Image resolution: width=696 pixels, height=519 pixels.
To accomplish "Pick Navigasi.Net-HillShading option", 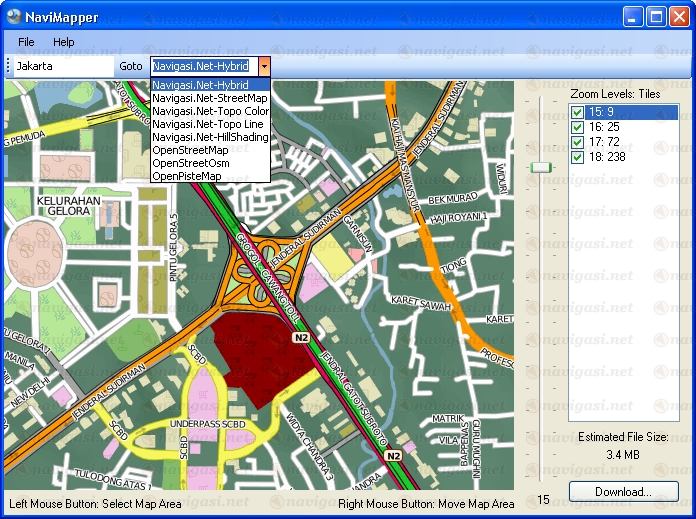I will click(x=210, y=137).
